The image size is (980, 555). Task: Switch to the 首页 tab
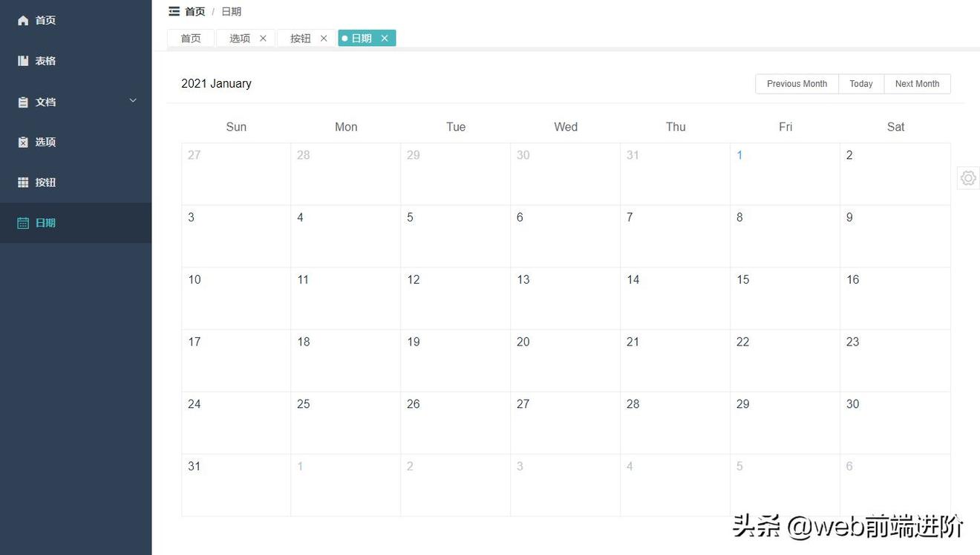click(191, 39)
